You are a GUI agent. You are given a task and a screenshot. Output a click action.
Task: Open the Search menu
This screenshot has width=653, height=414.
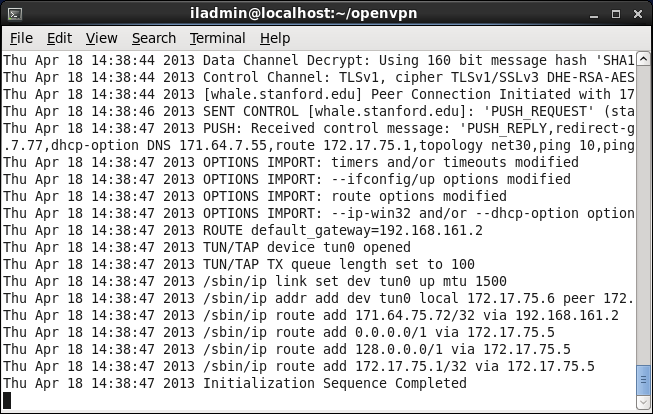point(153,38)
